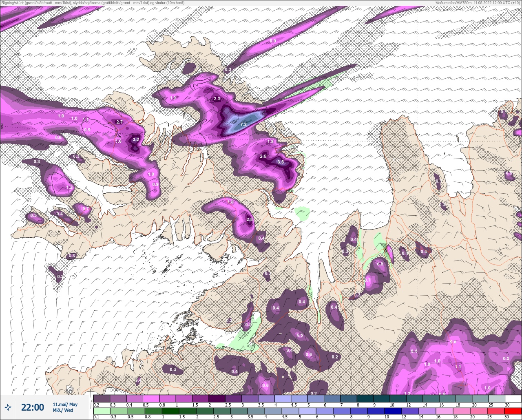Click the 3.2 precipitation value on the map
This screenshot has height=420, width=522.
(136, 139)
